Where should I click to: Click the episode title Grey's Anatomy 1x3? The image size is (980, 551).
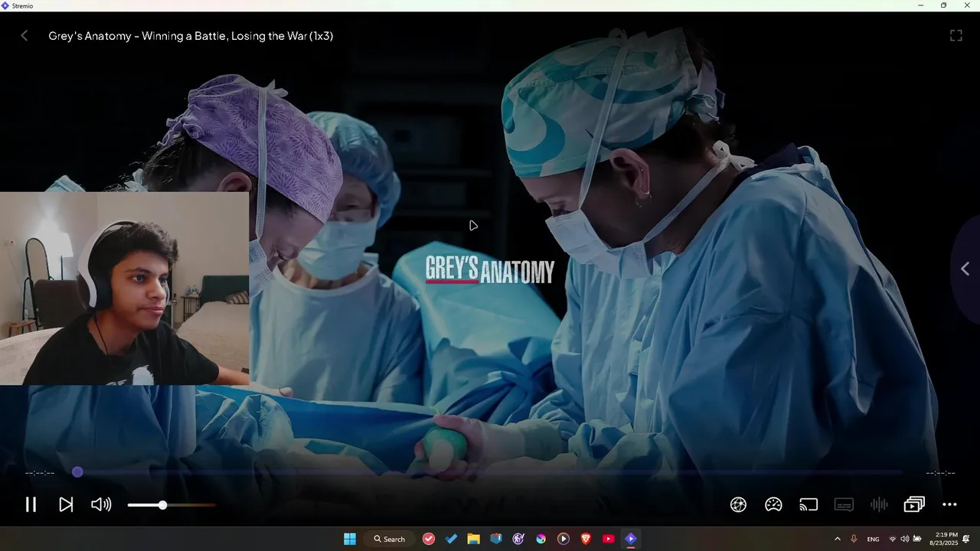[x=191, y=36]
